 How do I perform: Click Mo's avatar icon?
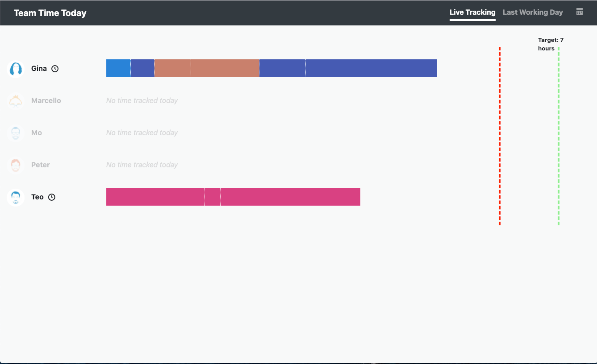[x=16, y=133]
